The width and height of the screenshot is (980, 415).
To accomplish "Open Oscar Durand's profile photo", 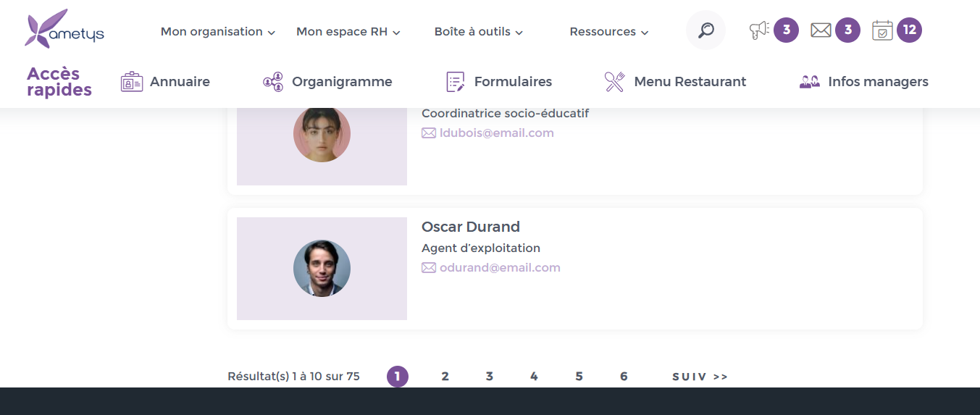I will coord(322,269).
